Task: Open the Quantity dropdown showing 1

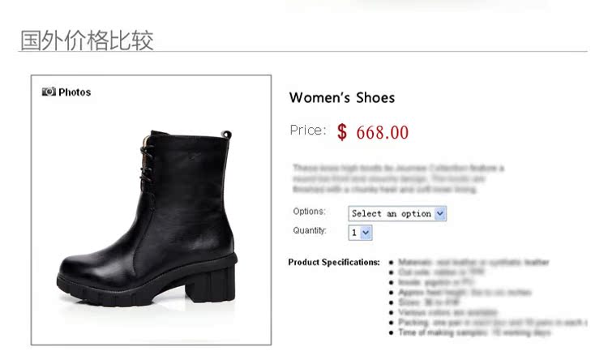Action: [360, 233]
